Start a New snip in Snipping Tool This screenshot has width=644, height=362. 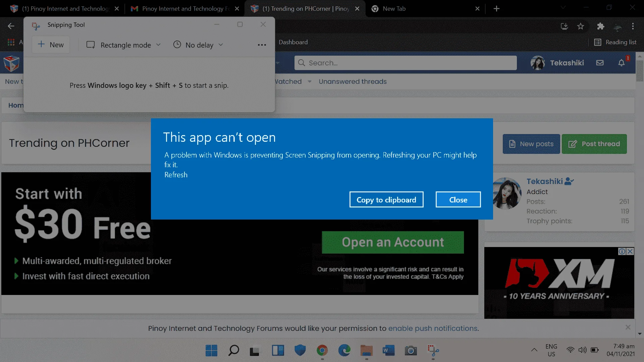[x=51, y=45]
